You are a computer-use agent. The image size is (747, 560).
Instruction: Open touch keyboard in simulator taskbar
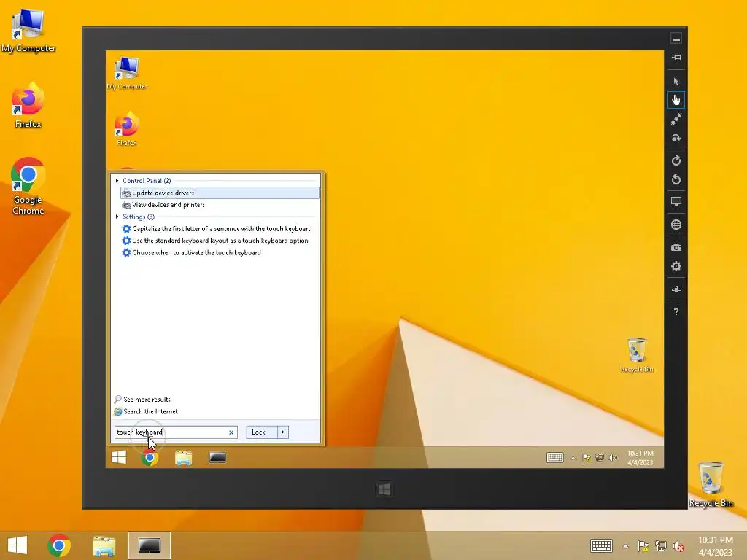coord(555,458)
